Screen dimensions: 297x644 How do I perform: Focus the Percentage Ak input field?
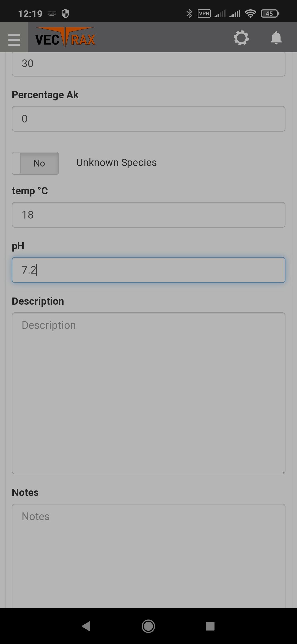point(148,119)
